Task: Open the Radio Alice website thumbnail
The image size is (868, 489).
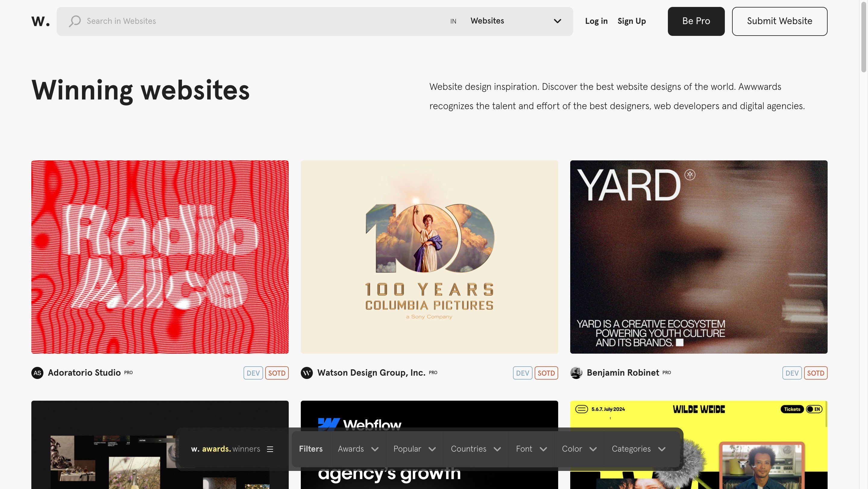Action: [x=160, y=257]
